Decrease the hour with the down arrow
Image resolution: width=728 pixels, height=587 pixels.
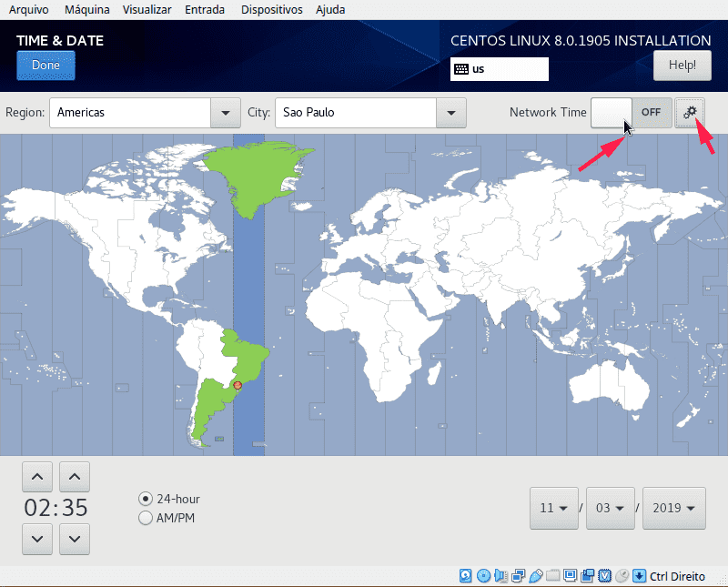[x=37, y=539]
